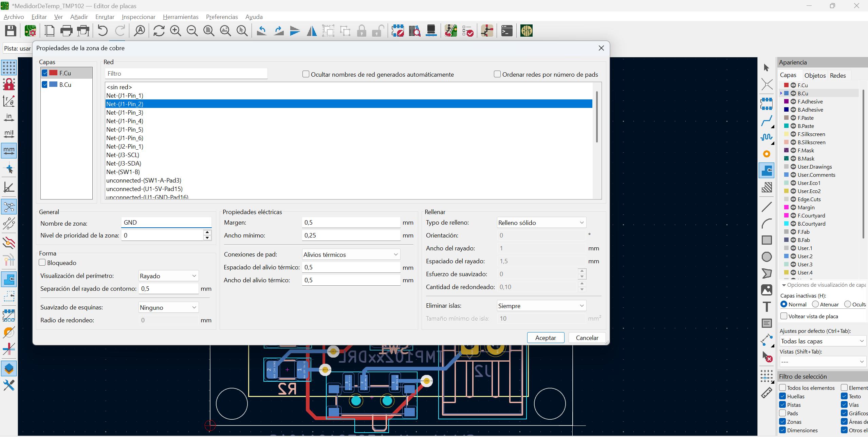Open Conexiones de pad dropdown
Image resolution: width=868 pixels, height=437 pixels.
pos(351,254)
